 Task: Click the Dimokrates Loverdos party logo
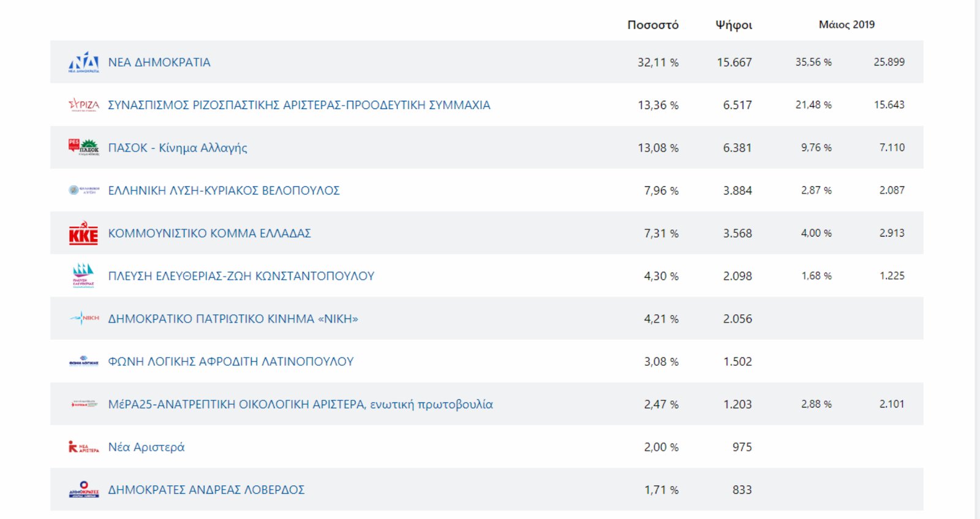[x=83, y=490]
